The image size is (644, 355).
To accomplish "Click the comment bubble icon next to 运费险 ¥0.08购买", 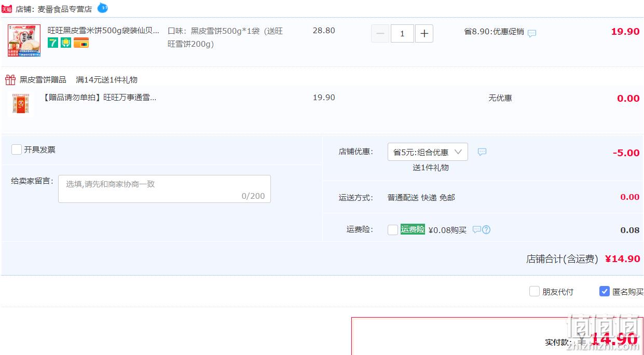I will [x=476, y=229].
